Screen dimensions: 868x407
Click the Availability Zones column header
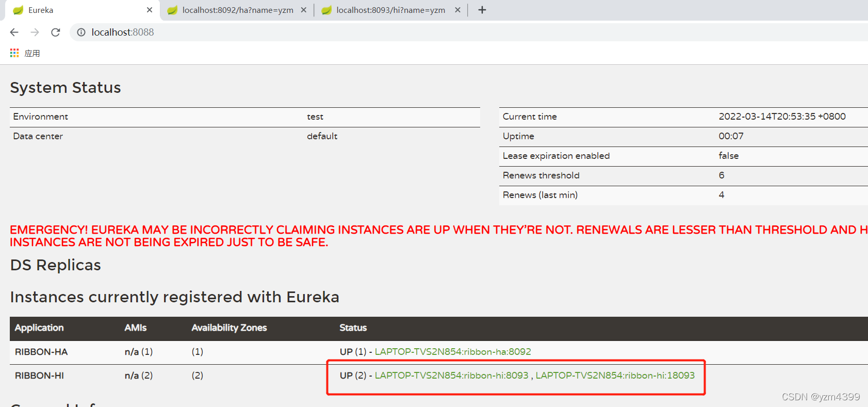(x=229, y=328)
